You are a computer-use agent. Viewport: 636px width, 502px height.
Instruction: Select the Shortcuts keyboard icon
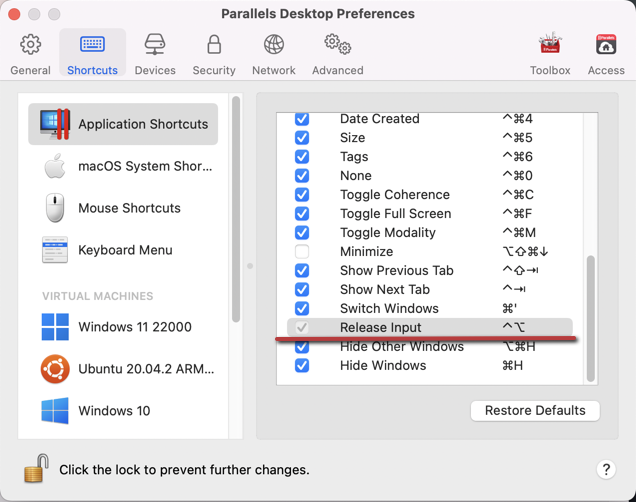click(x=92, y=44)
